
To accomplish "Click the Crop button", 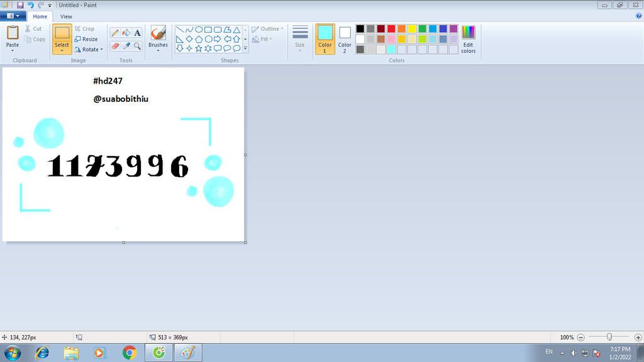I will (x=85, y=29).
